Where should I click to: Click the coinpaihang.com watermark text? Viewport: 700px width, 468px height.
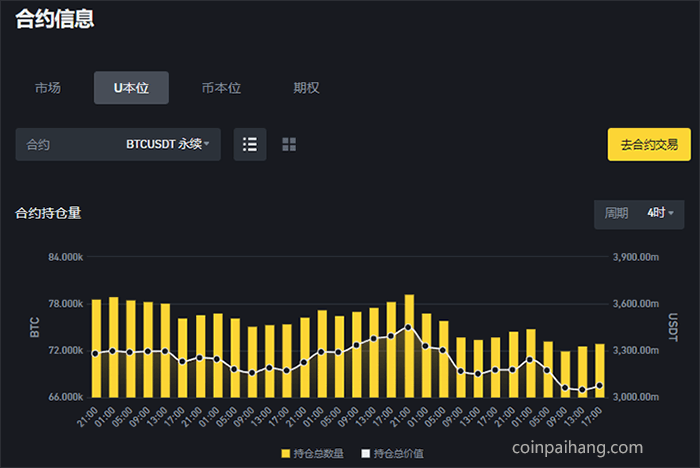(577, 447)
